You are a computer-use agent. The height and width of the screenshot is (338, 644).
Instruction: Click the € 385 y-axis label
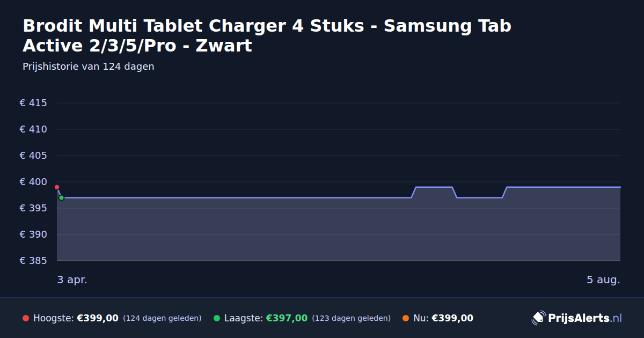(33, 261)
